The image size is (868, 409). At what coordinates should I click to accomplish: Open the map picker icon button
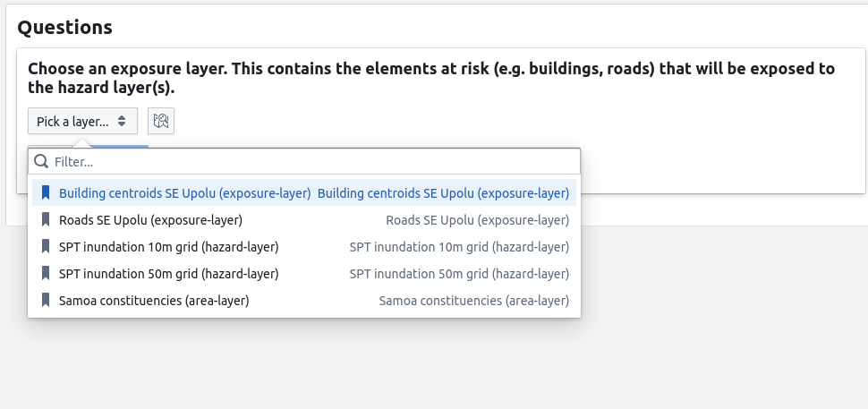[161, 121]
